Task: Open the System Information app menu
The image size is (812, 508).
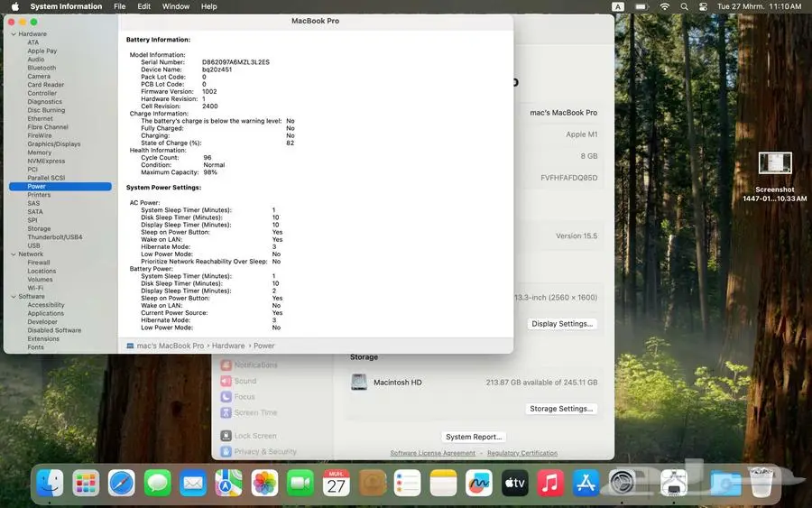Action: coord(66,6)
